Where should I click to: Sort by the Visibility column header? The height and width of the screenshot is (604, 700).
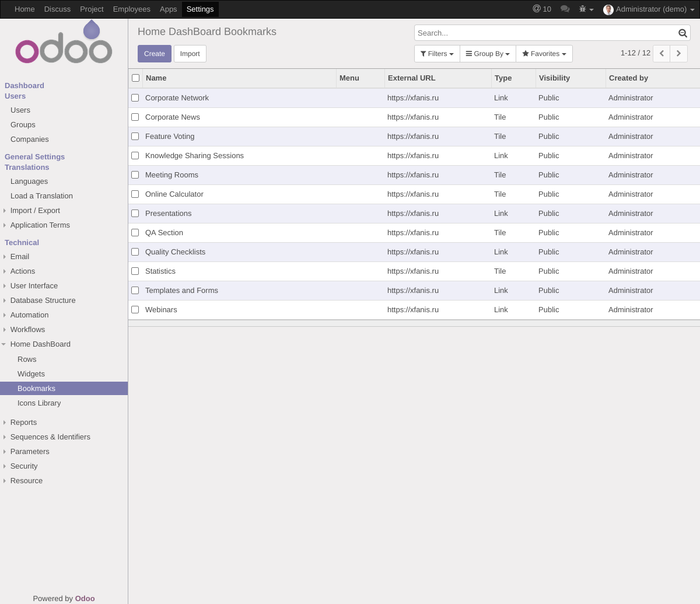click(x=554, y=78)
